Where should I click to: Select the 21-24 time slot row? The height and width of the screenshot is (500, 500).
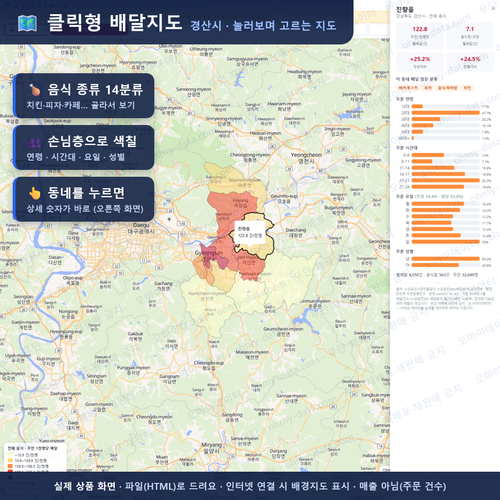[445, 187]
